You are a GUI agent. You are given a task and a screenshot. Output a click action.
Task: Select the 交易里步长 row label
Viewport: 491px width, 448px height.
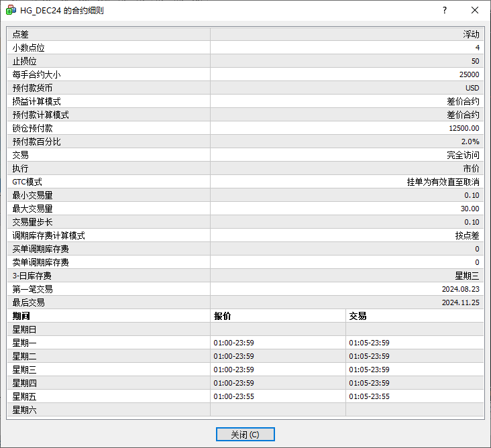click(33, 222)
